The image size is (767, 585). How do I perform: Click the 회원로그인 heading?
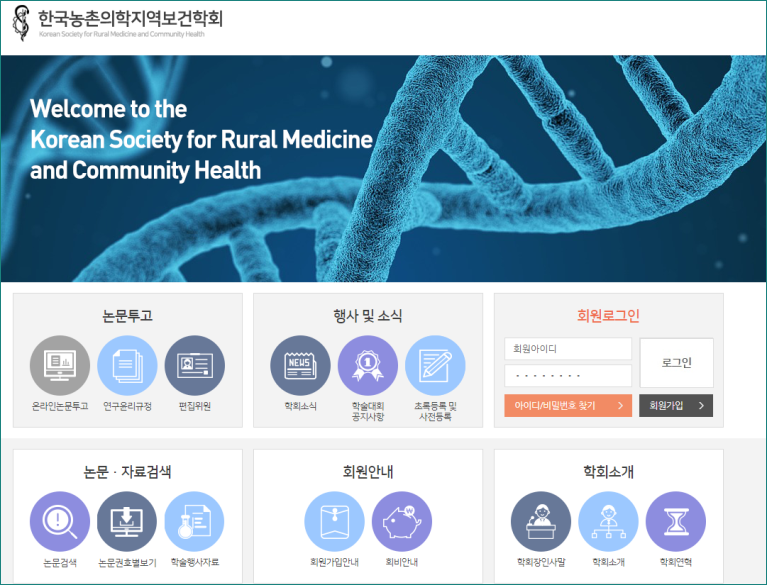point(609,315)
